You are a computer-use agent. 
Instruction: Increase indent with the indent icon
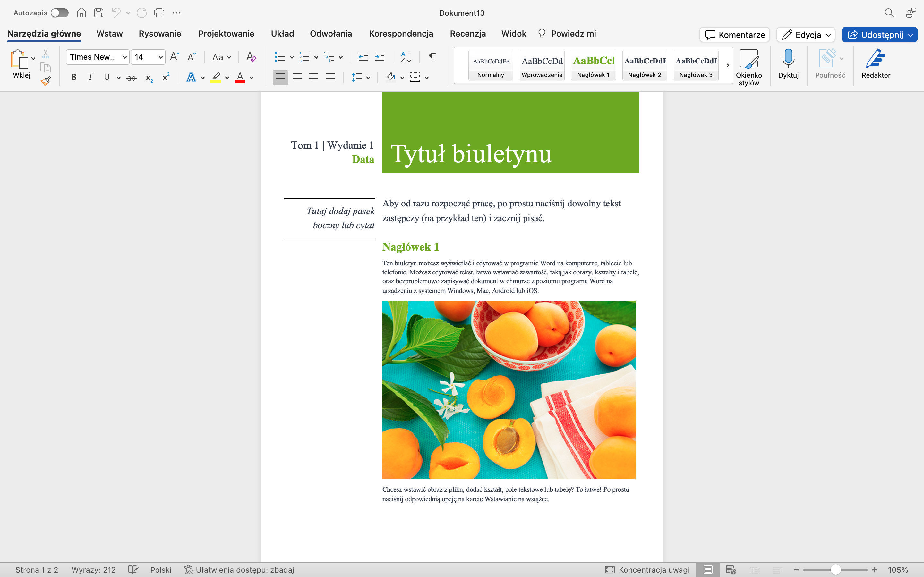380,57
